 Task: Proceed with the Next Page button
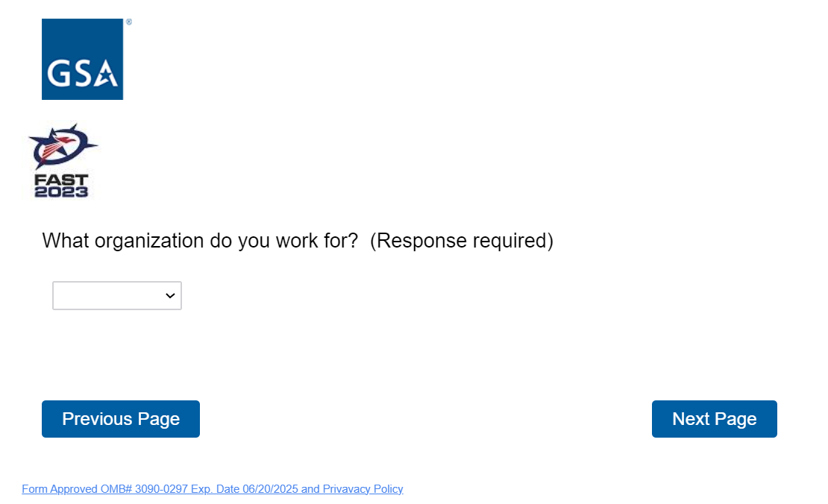[x=714, y=419]
